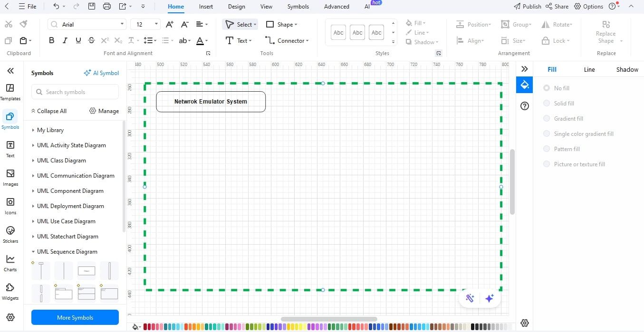Click Collapse All in Symbols panel

click(x=48, y=111)
